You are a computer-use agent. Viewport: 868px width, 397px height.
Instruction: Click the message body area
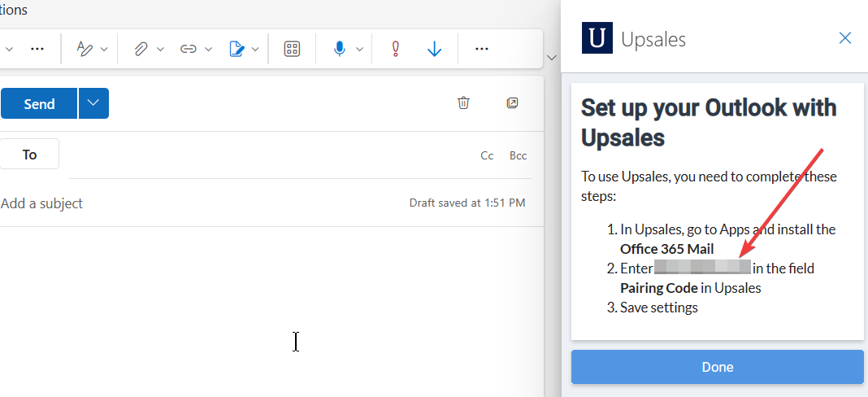(x=271, y=311)
